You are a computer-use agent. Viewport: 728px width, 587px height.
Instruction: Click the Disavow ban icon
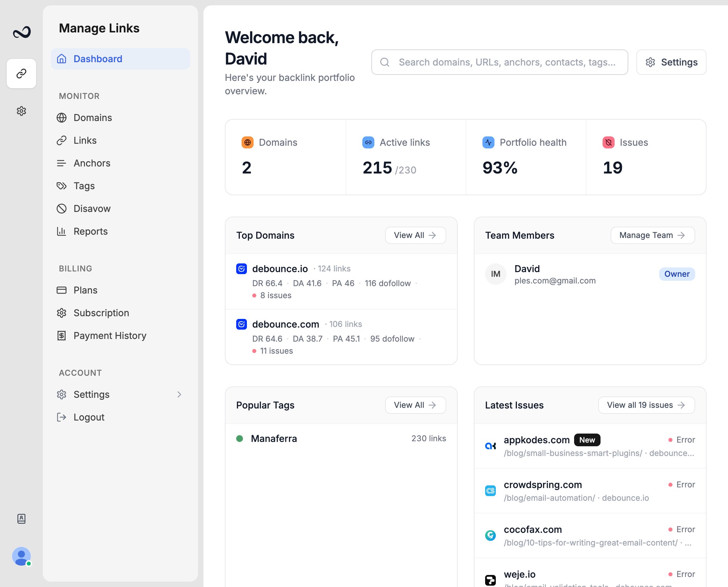pyautogui.click(x=62, y=208)
